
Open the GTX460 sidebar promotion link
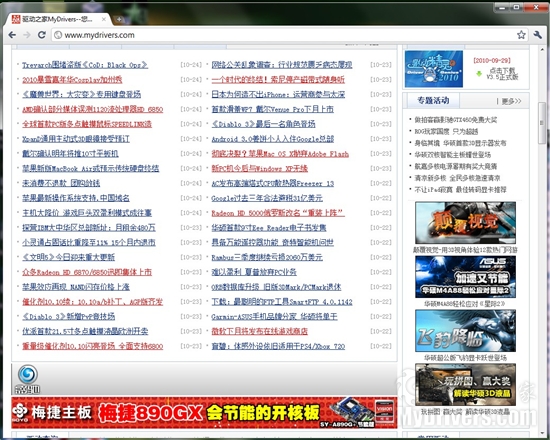click(456, 120)
